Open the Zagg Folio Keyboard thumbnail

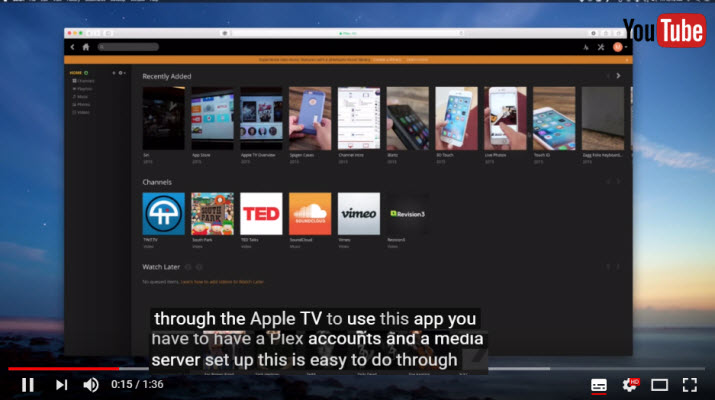(603, 119)
